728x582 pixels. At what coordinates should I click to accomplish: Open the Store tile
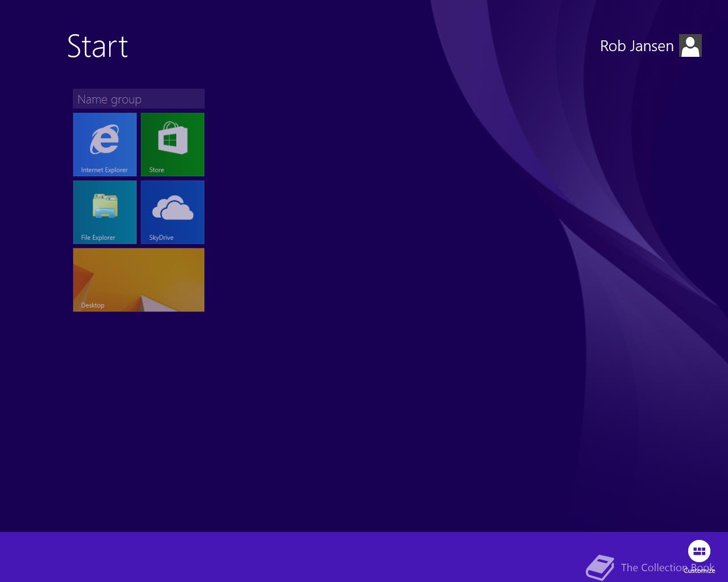point(172,144)
